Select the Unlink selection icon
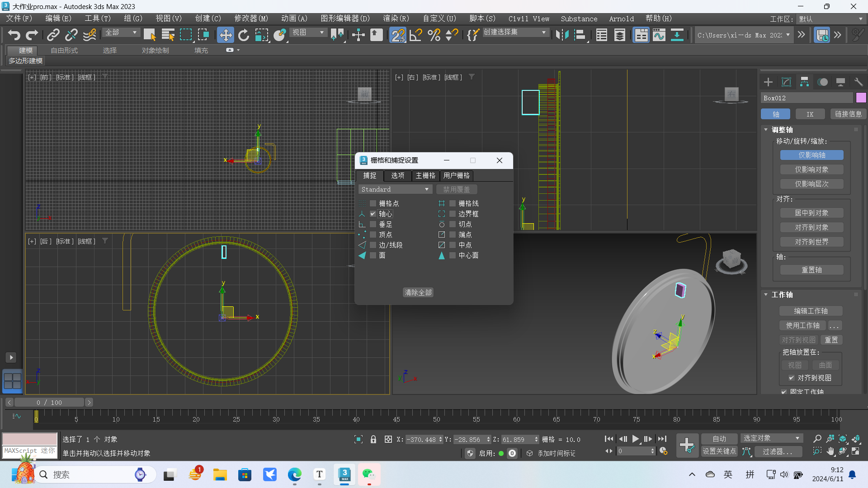Image resolution: width=868 pixels, height=488 pixels. click(71, 35)
